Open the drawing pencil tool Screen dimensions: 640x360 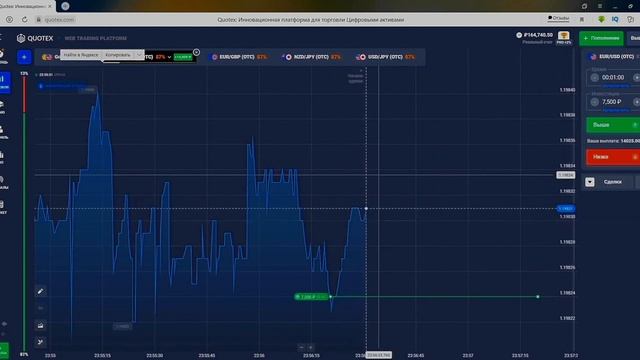click(x=40, y=291)
